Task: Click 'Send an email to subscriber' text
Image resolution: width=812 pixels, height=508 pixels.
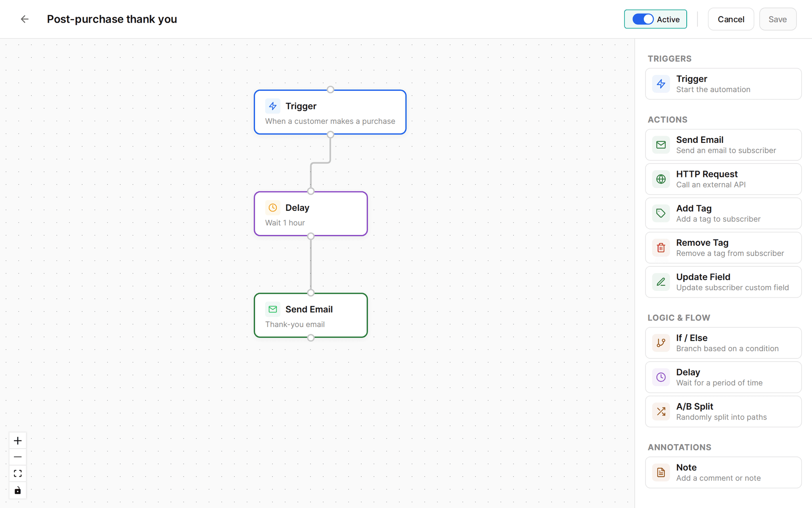Action: pyautogui.click(x=726, y=150)
